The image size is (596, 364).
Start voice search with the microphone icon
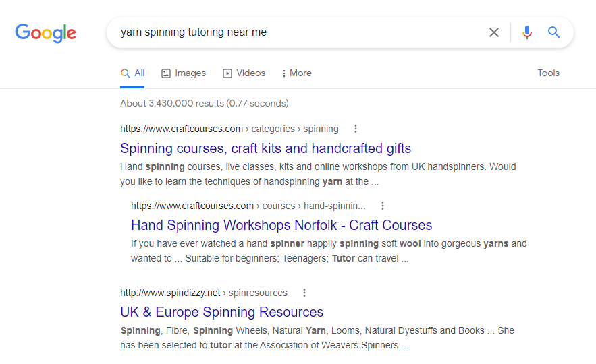[527, 32]
